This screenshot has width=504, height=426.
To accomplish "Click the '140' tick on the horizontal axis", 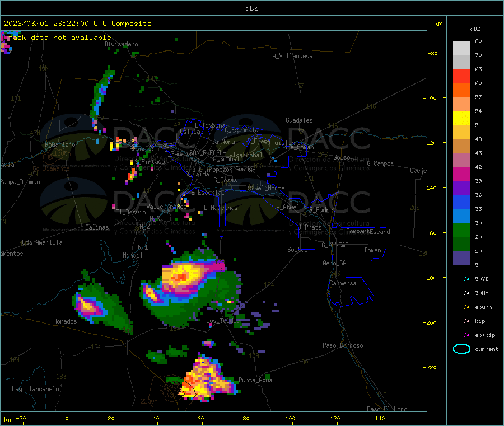I will pyautogui.click(x=380, y=418).
